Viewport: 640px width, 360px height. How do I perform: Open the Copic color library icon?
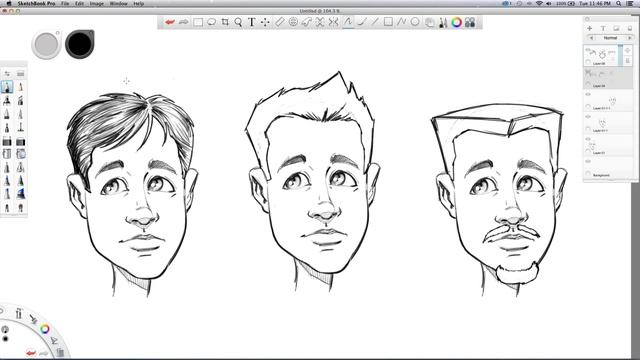[470, 22]
